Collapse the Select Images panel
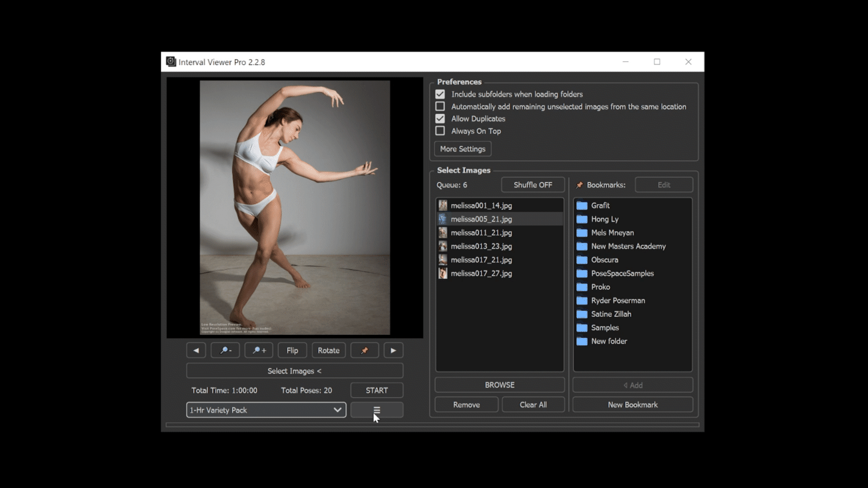868x488 pixels. coord(295,371)
